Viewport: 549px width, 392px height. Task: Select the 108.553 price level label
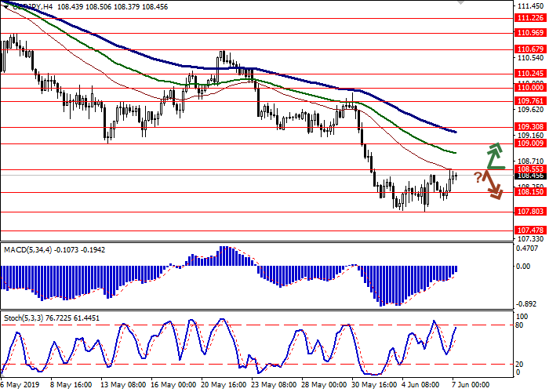pos(531,169)
